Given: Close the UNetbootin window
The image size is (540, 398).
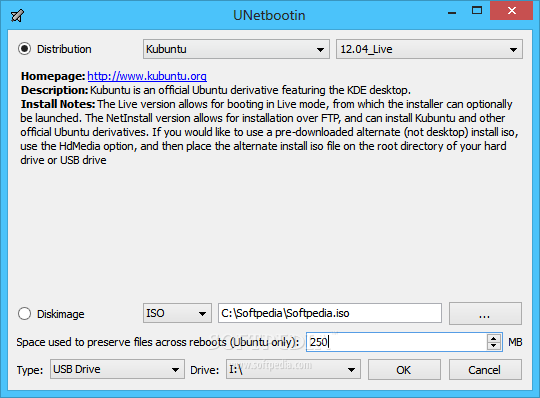Looking at the screenshot, I should coord(511,11).
